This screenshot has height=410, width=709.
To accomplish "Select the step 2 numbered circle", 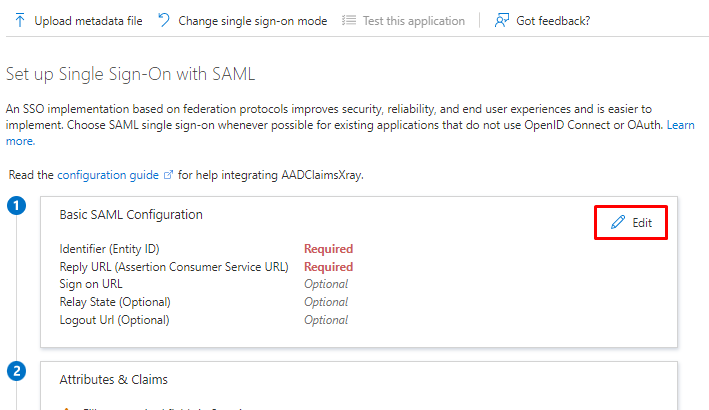I will click(x=17, y=371).
